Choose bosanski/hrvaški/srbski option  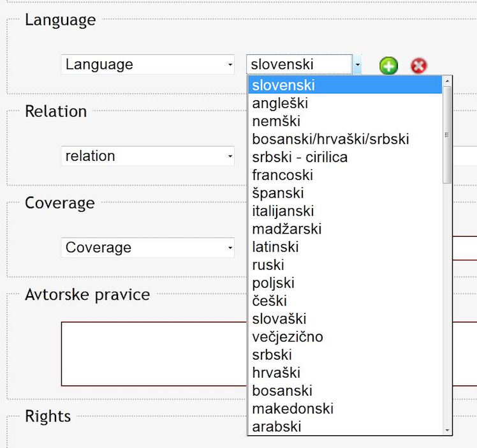330,139
